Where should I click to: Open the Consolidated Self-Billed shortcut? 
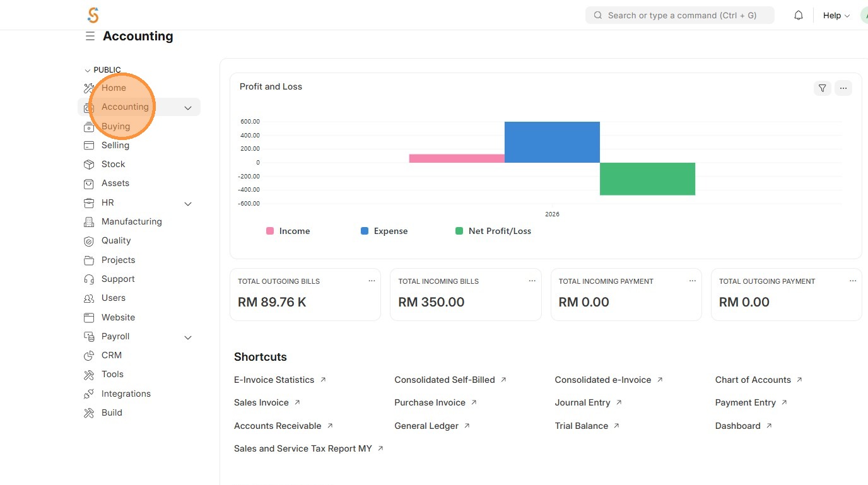[450, 380]
